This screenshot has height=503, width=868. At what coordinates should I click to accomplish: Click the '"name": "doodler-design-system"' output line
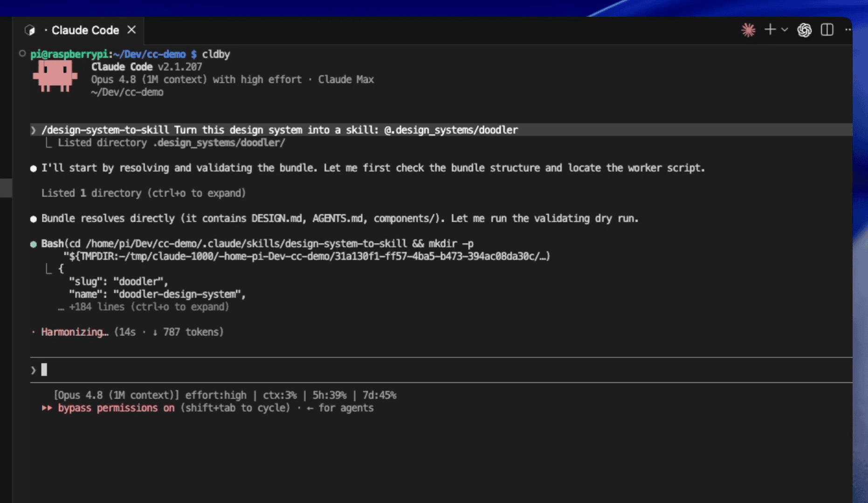pos(157,294)
